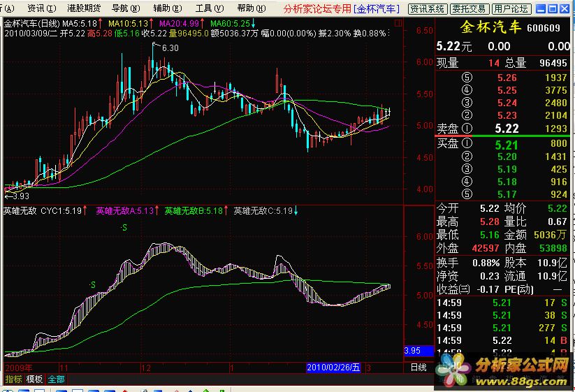Click sell level ③ price 5.24
The image size is (575, 392).
(x=507, y=103)
